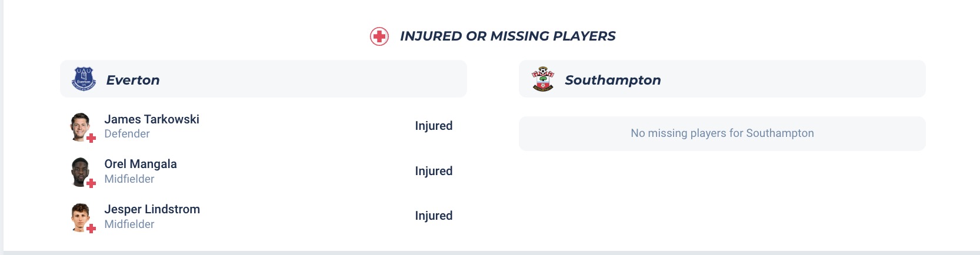This screenshot has width=980, height=255.
Task: Click the No missing players for Southampton box
Action: (x=722, y=133)
